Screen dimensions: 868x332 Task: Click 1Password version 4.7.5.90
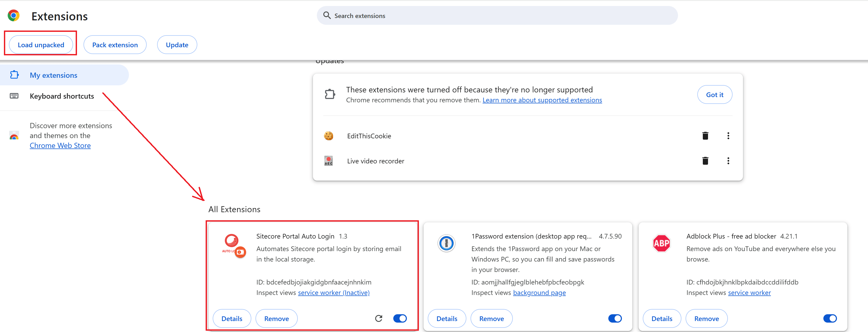click(x=610, y=236)
